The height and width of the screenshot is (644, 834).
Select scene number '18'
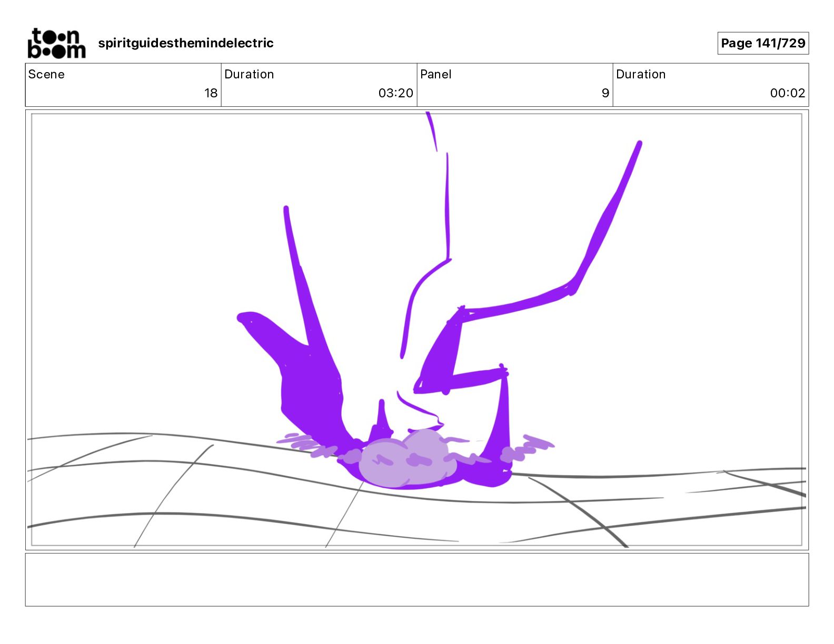[x=211, y=93]
